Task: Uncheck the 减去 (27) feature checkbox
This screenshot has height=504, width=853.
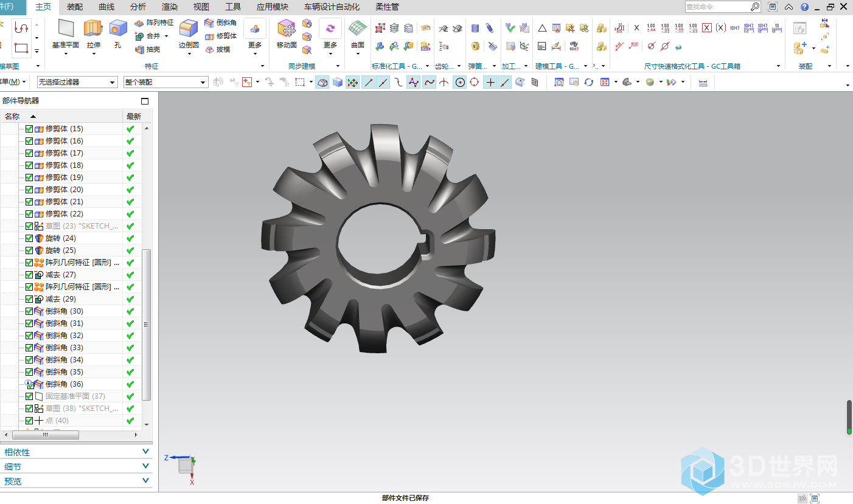Action: [x=29, y=275]
